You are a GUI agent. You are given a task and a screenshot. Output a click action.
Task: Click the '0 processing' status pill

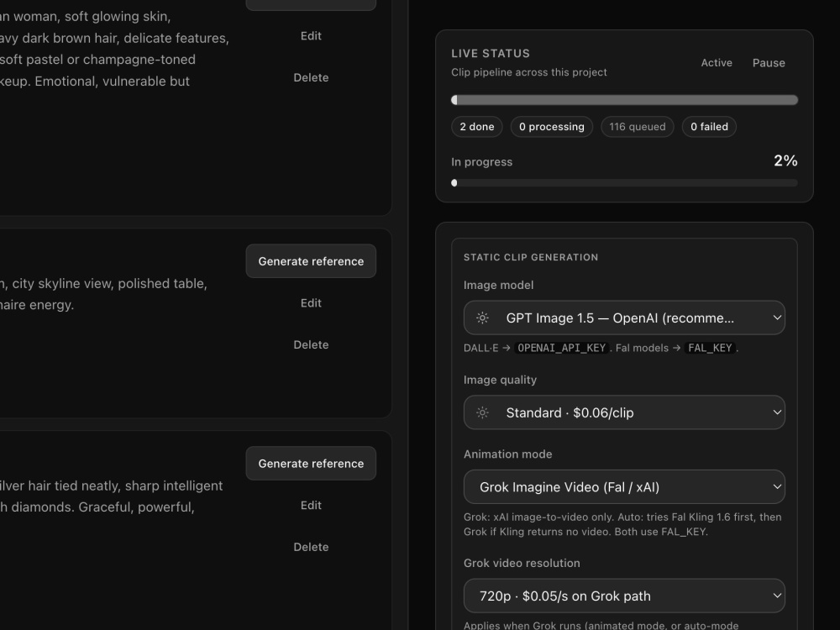[x=552, y=127]
